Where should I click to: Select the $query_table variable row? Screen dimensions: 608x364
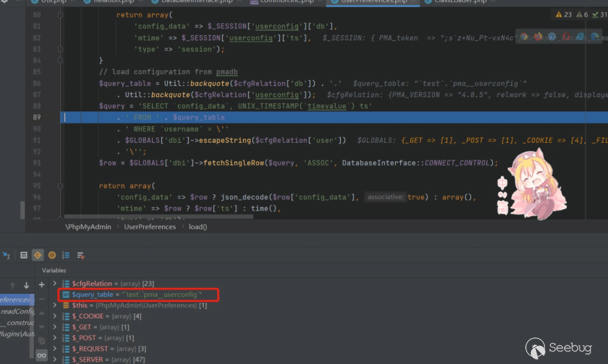(136, 295)
